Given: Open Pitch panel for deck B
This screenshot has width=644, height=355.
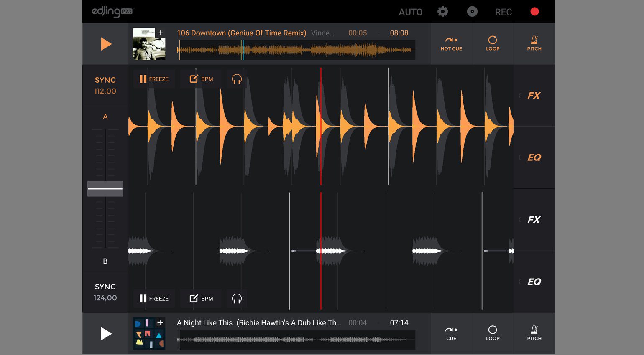Looking at the screenshot, I should 534,334.
